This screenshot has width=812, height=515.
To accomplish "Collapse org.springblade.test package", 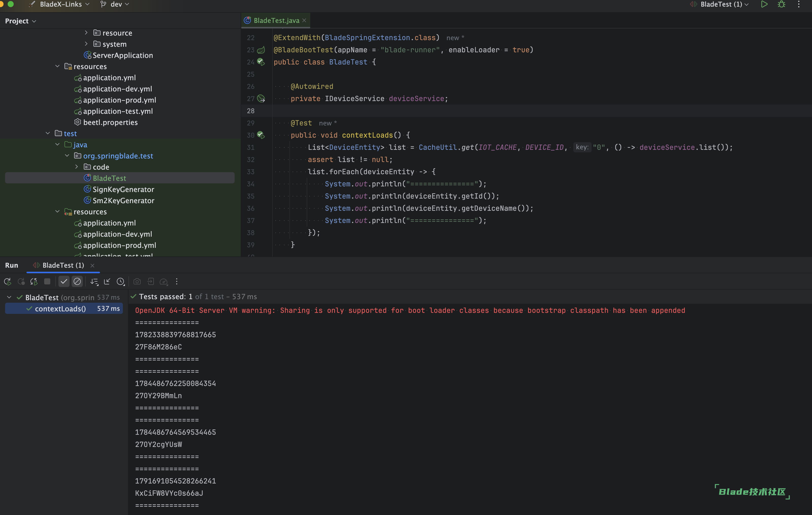I will pyautogui.click(x=67, y=155).
